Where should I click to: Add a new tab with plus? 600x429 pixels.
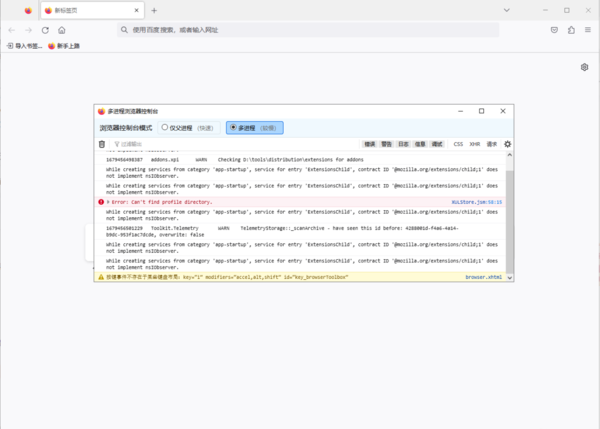[153, 10]
